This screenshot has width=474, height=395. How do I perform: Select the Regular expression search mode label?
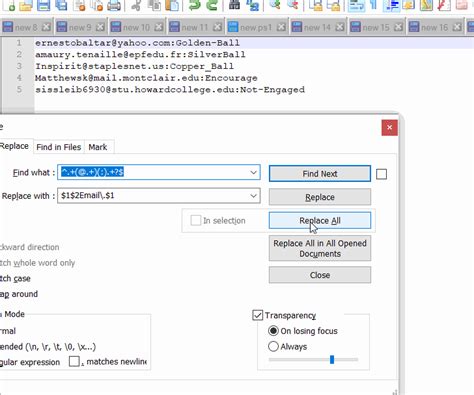pyautogui.click(x=30, y=362)
